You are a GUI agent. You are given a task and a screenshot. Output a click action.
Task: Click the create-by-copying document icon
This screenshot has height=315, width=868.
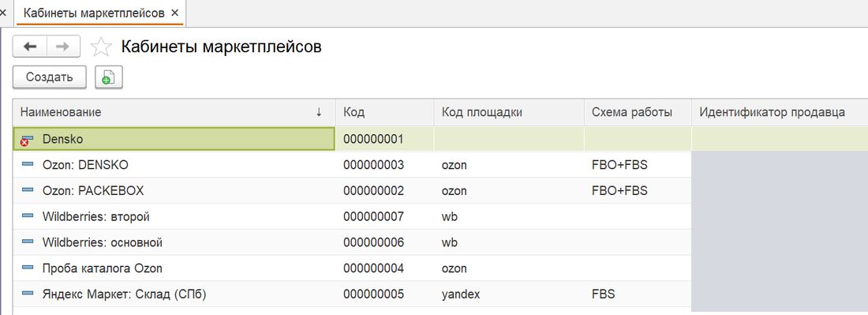(109, 77)
